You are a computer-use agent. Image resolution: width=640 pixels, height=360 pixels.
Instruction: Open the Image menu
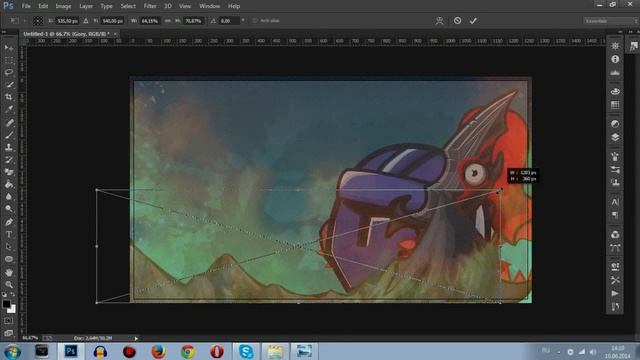click(63, 6)
